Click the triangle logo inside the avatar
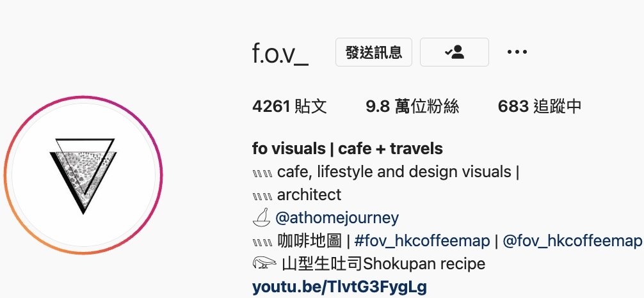 tap(83, 176)
